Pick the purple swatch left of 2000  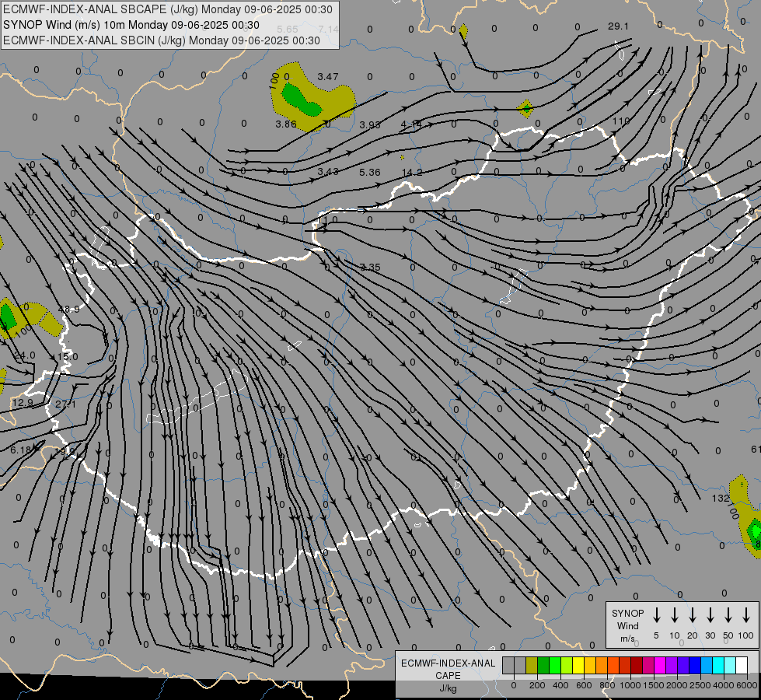(671, 665)
